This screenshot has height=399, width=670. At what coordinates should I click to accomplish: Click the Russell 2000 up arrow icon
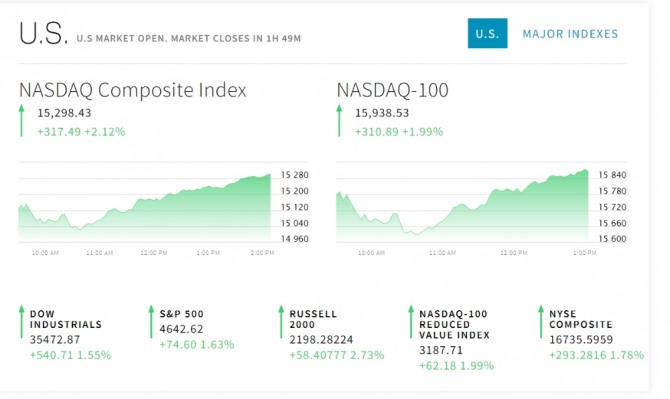281,322
